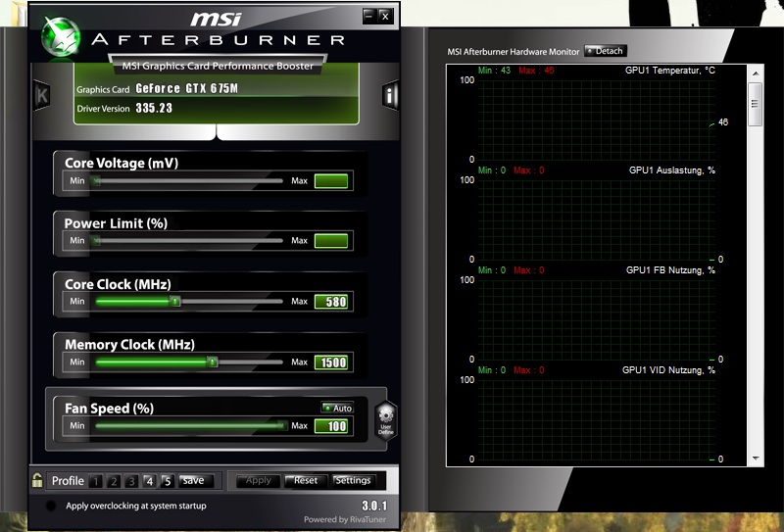Select profile slot 2

click(114, 481)
